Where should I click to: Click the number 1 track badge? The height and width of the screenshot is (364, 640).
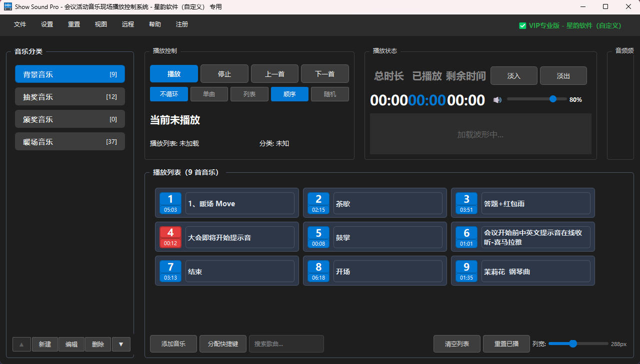coord(170,203)
